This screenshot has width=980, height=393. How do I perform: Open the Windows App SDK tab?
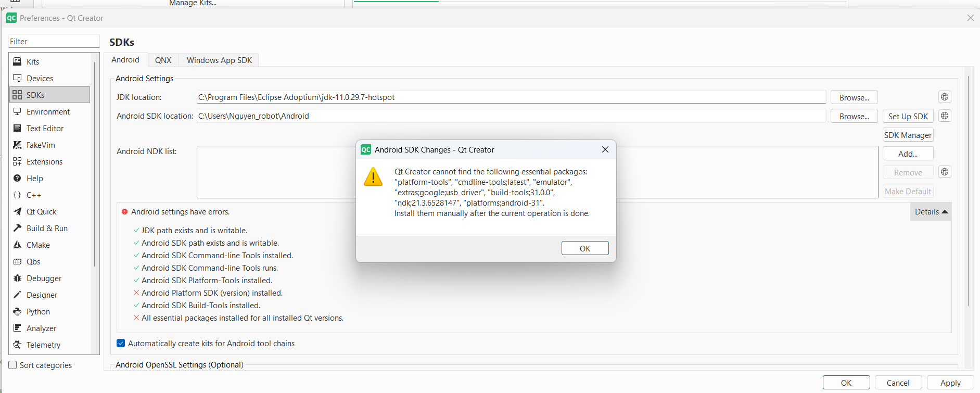(219, 60)
